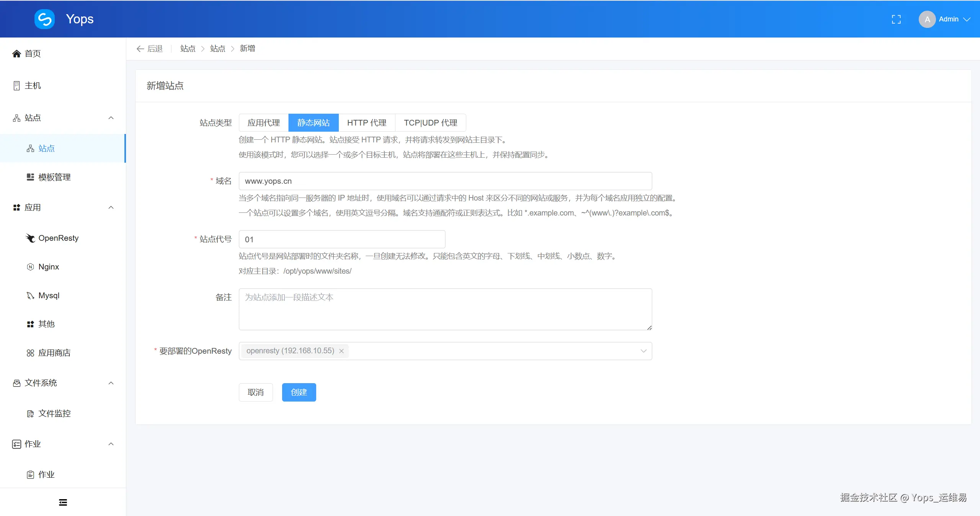The height and width of the screenshot is (516, 980).
Task: Open the Admin account menu
Action: tap(949, 19)
